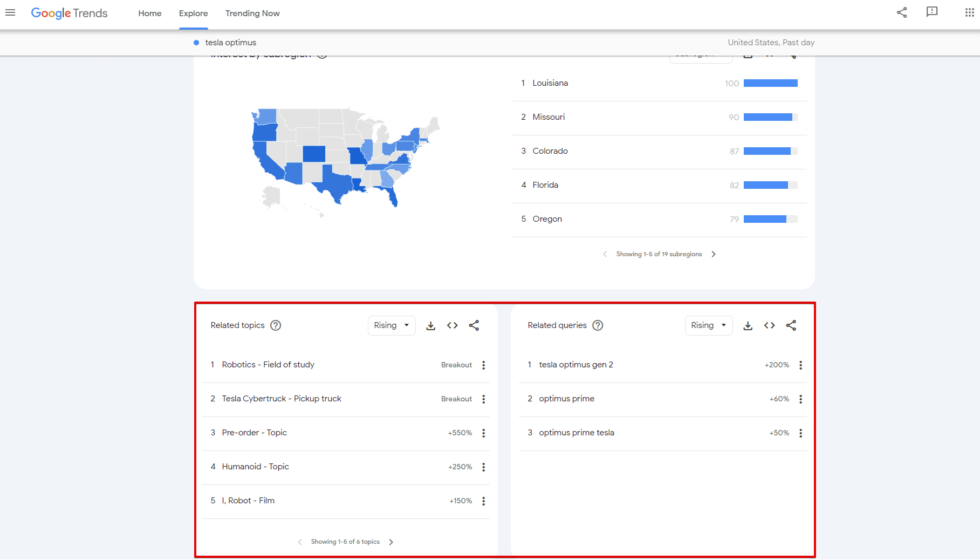This screenshot has width=980, height=560.
Task: Open more options for Robotics topic
Action: point(484,365)
